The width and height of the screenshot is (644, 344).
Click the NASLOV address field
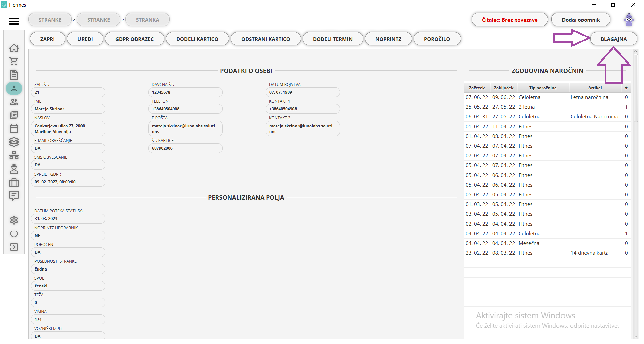coord(68,129)
